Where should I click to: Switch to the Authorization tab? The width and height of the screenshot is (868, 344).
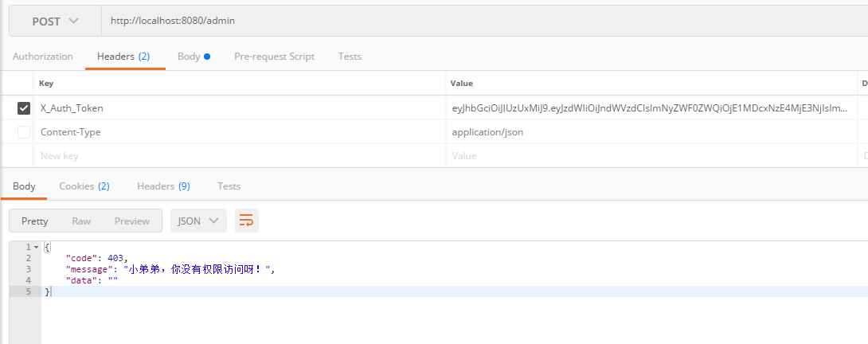43,57
